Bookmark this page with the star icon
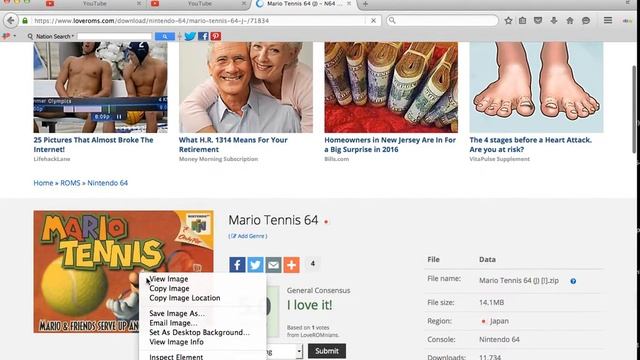This screenshot has height=360, width=640. [508, 20]
